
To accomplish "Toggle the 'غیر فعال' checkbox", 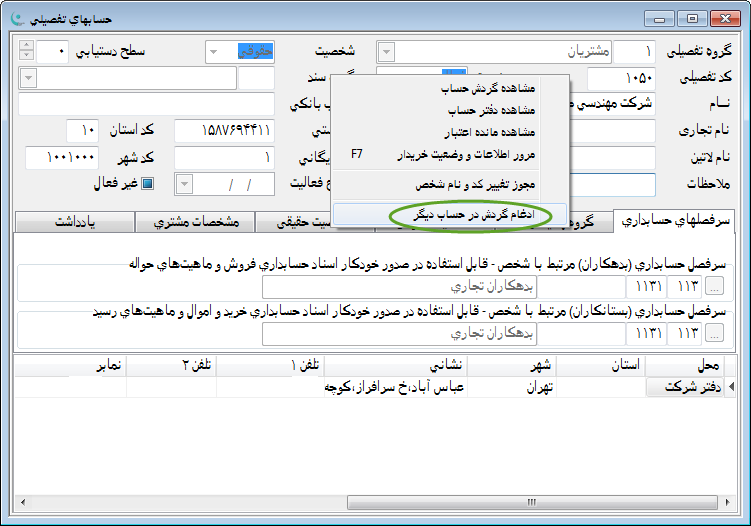I will 147,184.
